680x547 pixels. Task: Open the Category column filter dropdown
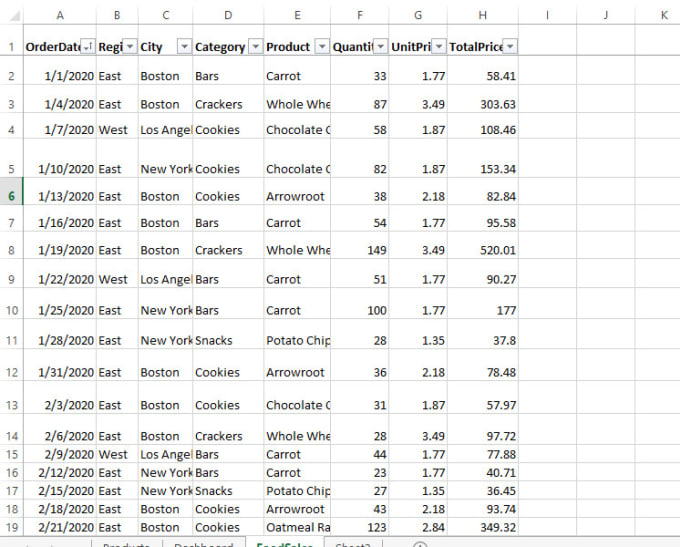tap(256, 46)
